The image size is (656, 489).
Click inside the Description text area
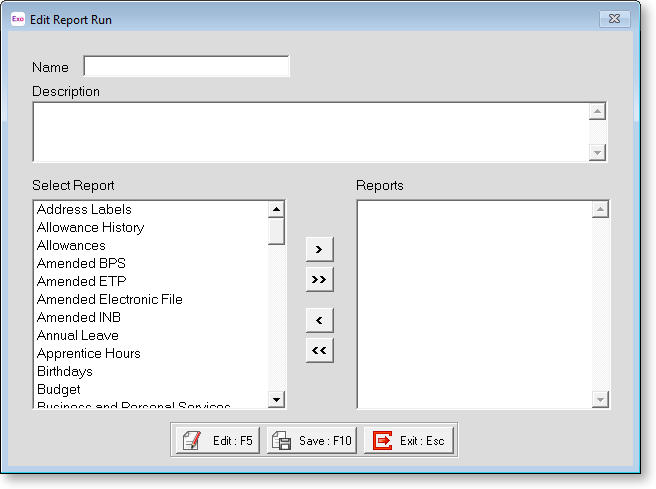click(310, 131)
